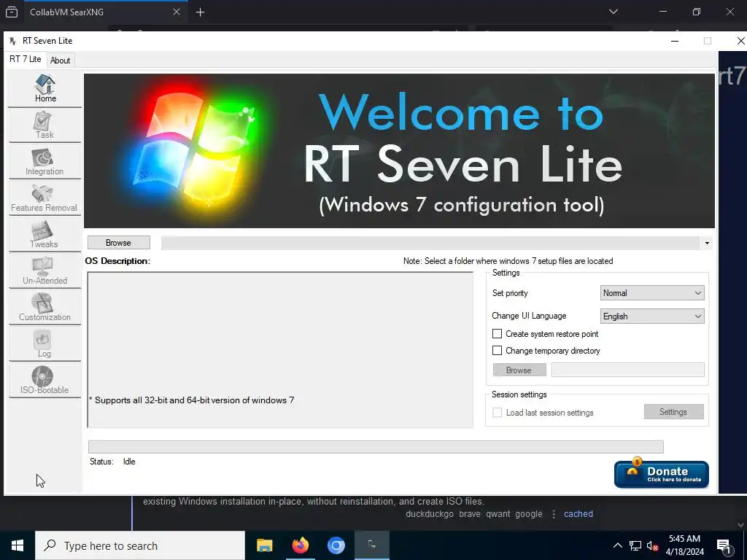The height and width of the screenshot is (560, 747).
Task: Open the Set priority dropdown
Action: pyautogui.click(x=652, y=293)
